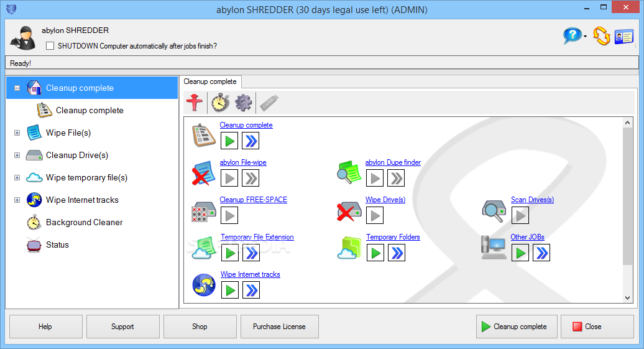Click the Scan Drives(s) magnifier drive icon
Screen dimensions: 644x349
click(494, 211)
